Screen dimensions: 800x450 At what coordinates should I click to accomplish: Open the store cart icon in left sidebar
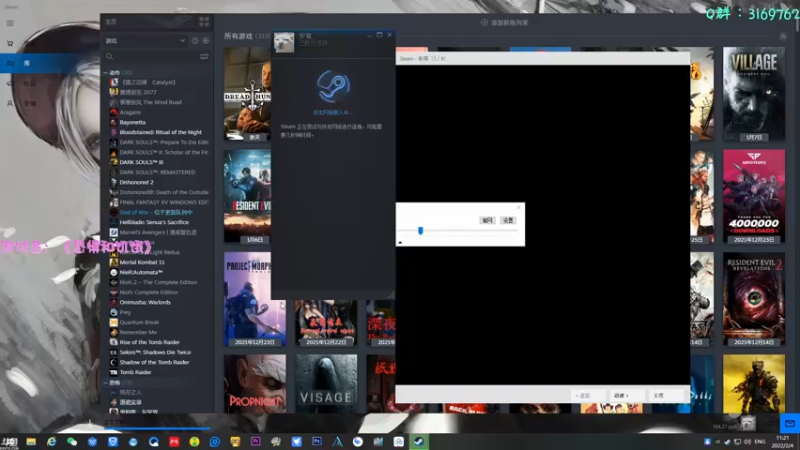[x=10, y=43]
